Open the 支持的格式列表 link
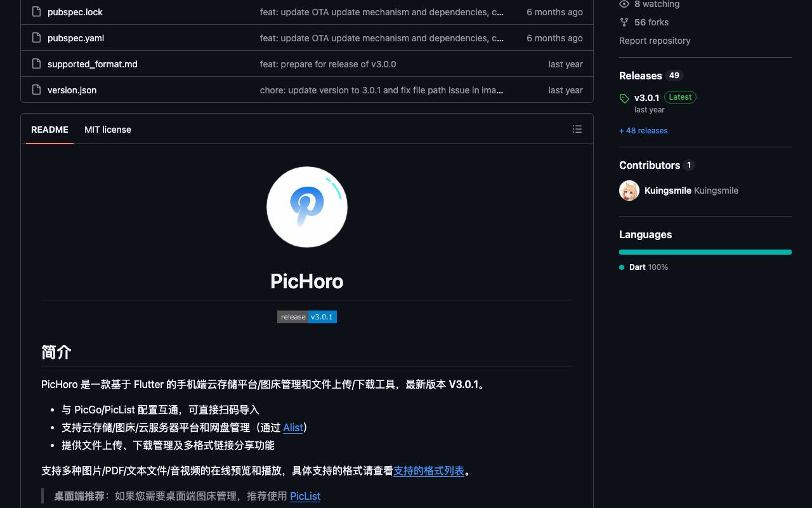The width and height of the screenshot is (812, 508). click(429, 471)
